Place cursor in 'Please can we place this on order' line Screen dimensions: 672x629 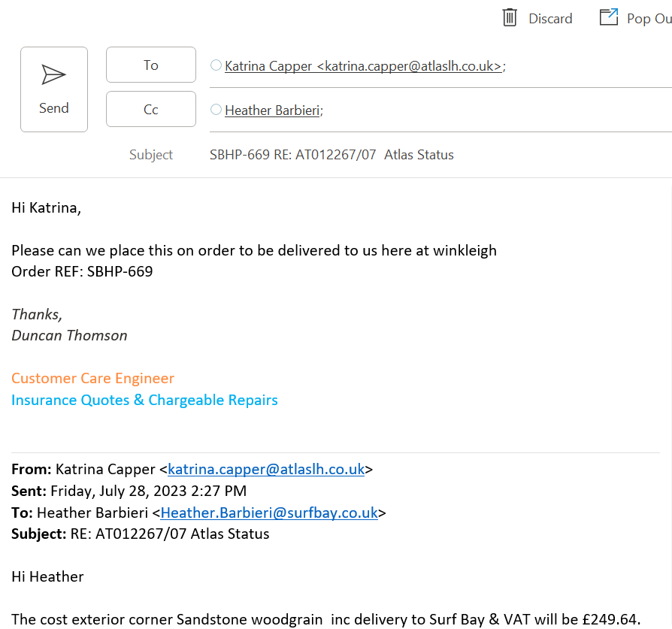(x=254, y=251)
